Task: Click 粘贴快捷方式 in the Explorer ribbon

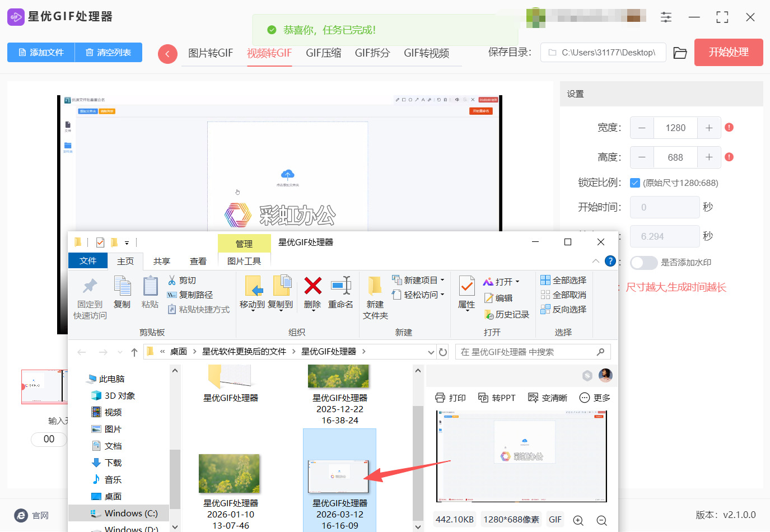Action: pyautogui.click(x=198, y=310)
